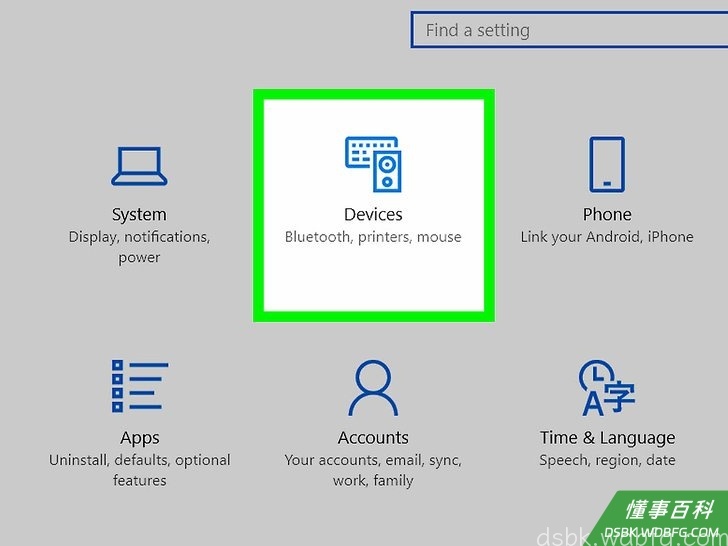Click the Devices label
The width and height of the screenshot is (728, 546).
(373, 214)
